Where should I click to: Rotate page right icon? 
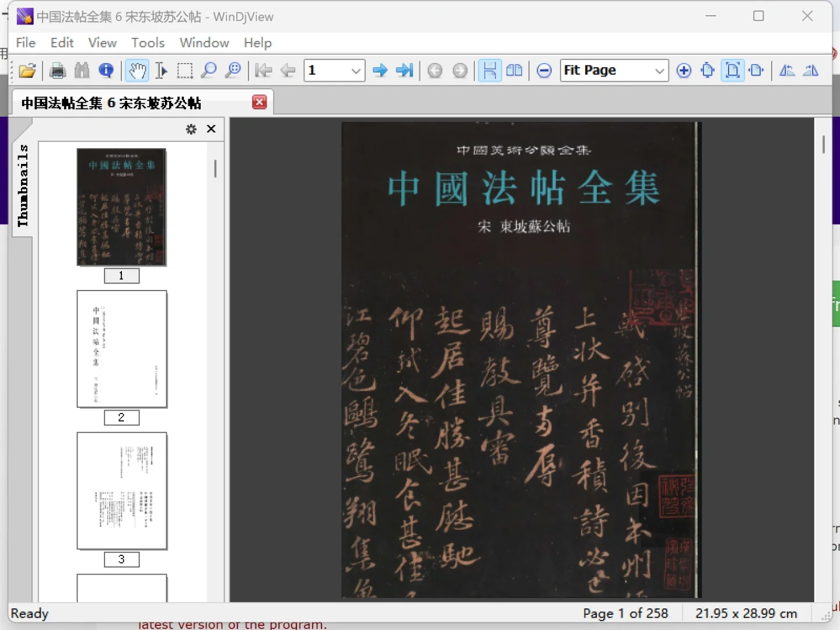[811, 71]
